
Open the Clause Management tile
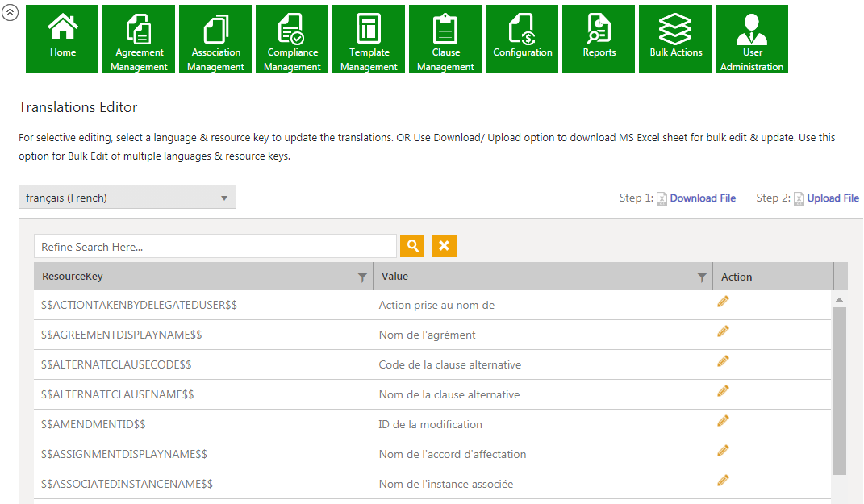pos(445,39)
